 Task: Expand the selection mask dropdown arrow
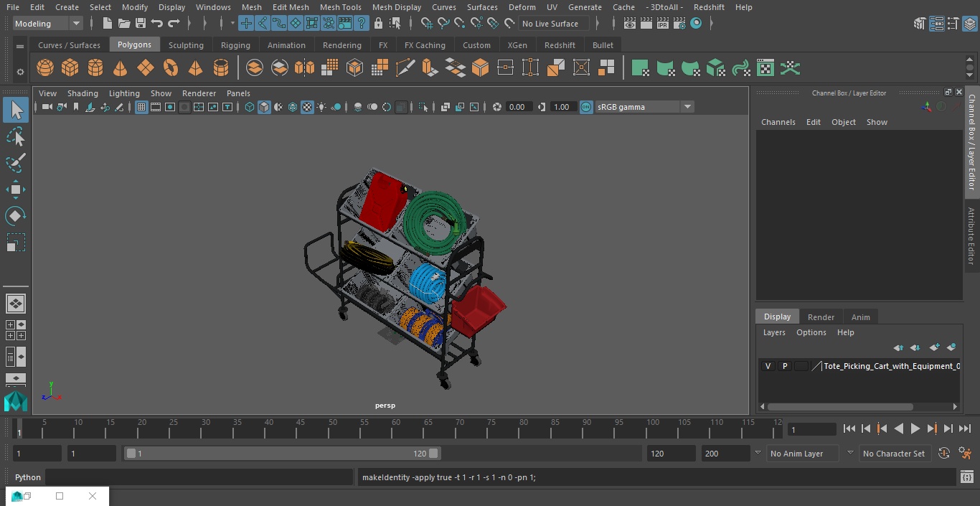[232, 24]
